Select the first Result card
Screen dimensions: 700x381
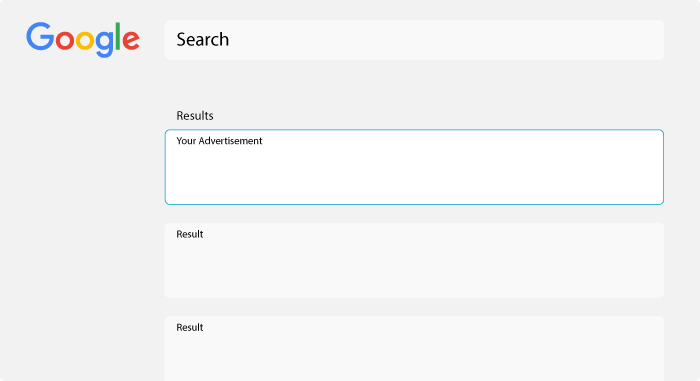414,260
